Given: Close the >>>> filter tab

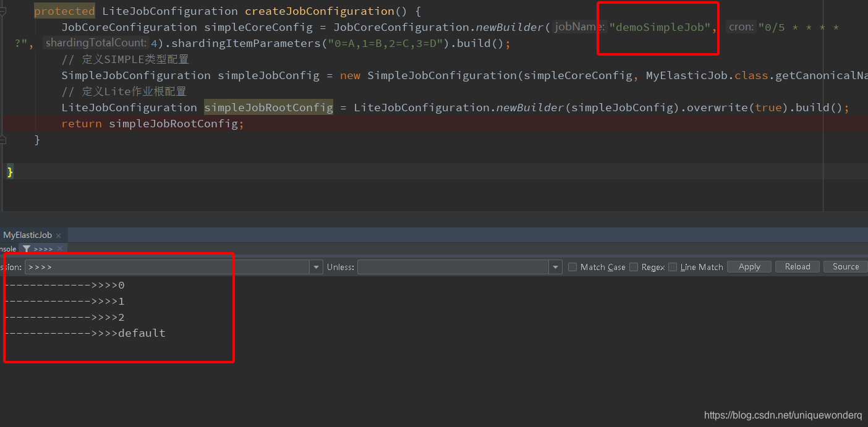Looking at the screenshot, I should 60,249.
